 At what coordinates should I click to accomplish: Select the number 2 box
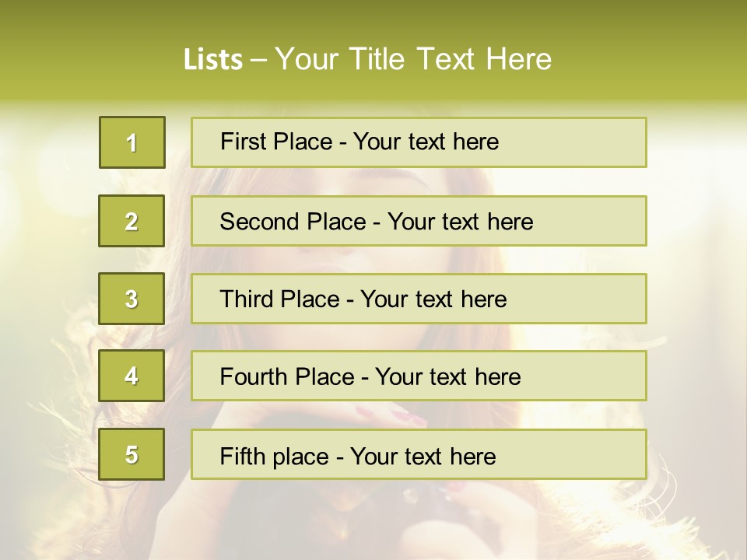(132, 221)
